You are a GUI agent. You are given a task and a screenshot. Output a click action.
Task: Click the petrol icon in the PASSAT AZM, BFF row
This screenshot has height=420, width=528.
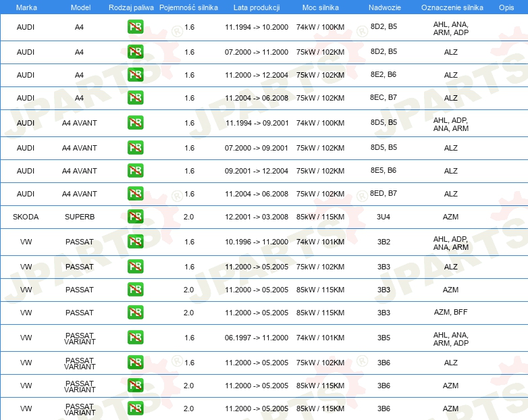pyautogui.click(x=135, y=312)
